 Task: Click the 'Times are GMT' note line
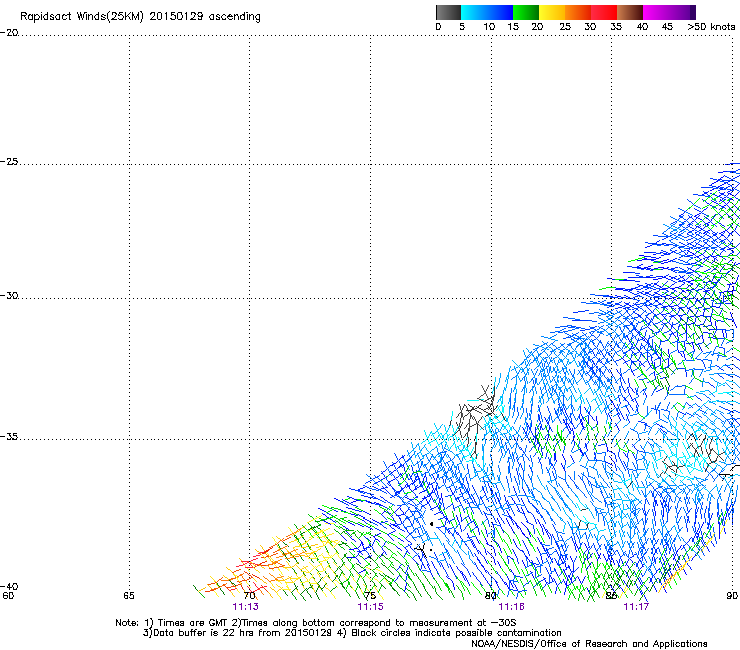315,623
